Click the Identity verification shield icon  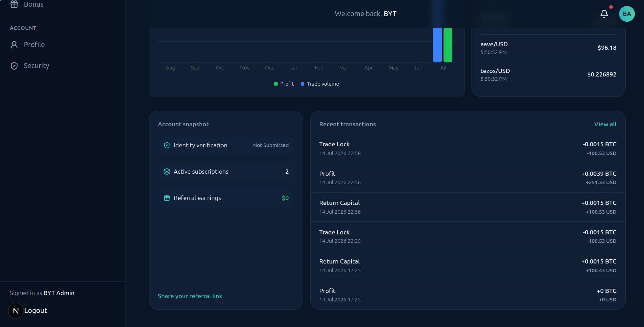click(167, 145)
